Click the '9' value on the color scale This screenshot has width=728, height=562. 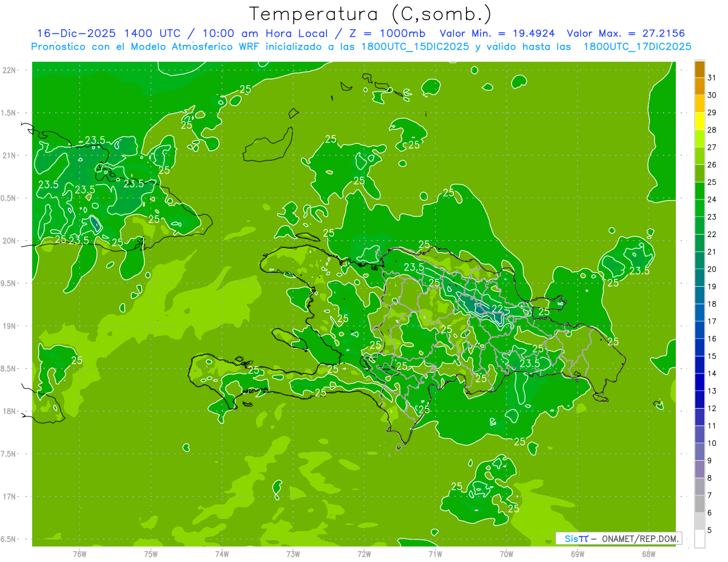710,461
